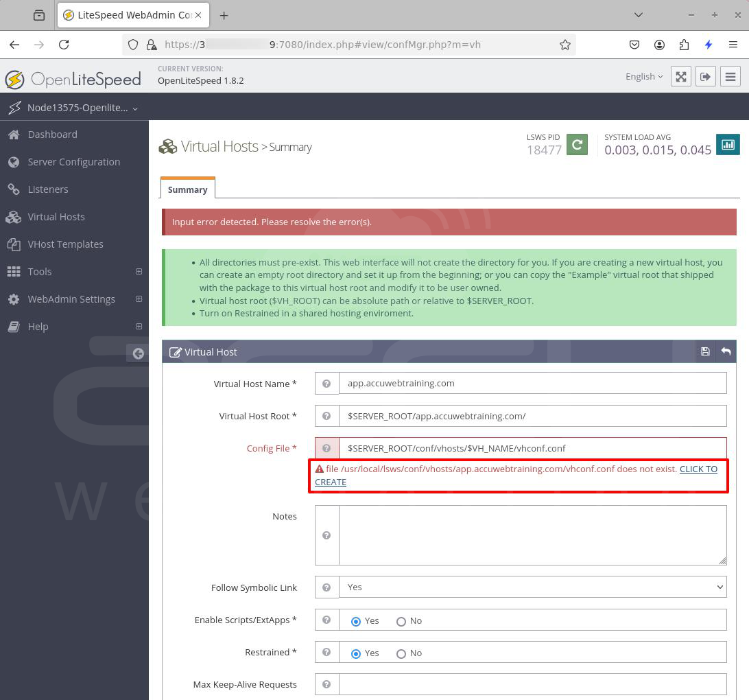Viewport: 749px width, 700px height.
Task: Click the logout icon in header
Action: 706,76
